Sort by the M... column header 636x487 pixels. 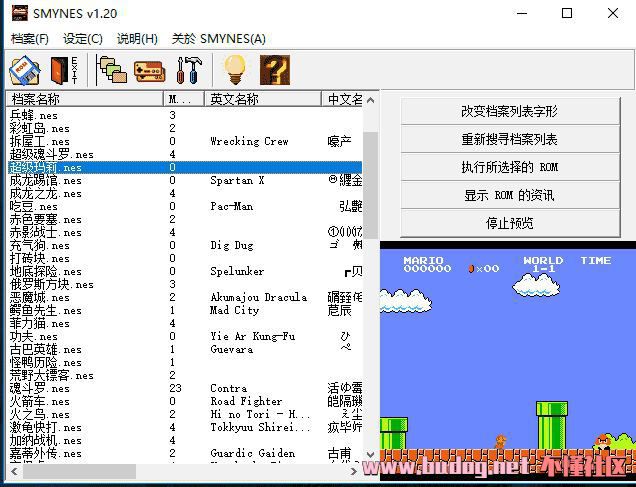click(x=184, y=99)
